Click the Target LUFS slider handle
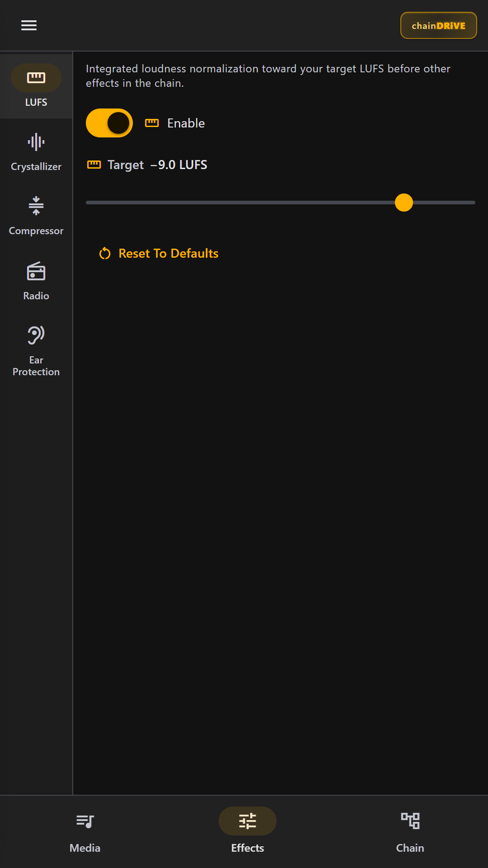Image resolution: width=488 pixels, height=868 pixels. 404,203
